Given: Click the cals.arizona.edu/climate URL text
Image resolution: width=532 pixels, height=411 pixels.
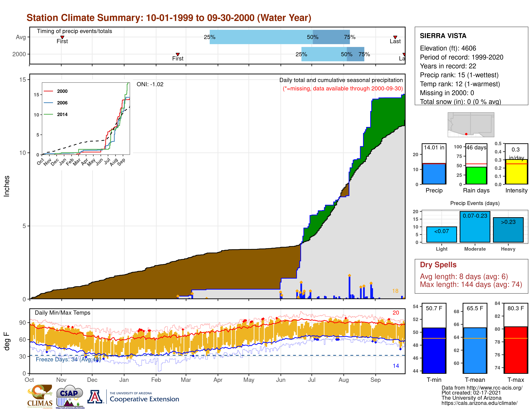Looking at the screenshot, I should pos(479,403).
